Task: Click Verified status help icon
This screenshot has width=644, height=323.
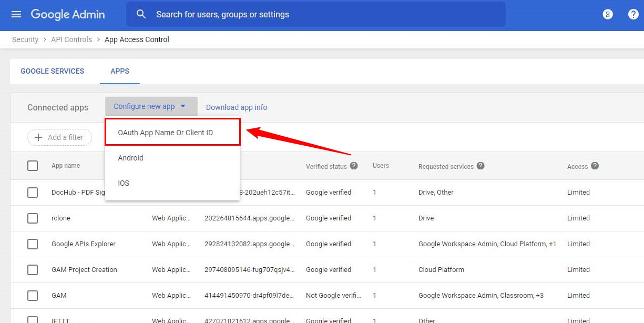Action: point(354,166)
